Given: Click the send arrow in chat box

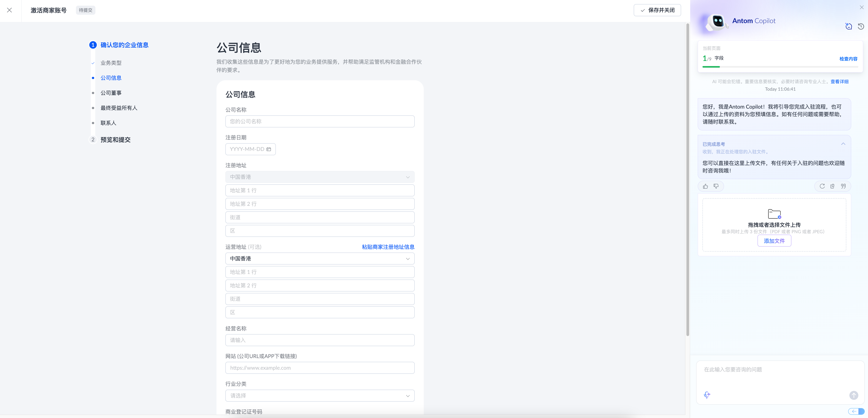Looking at the screenshot, I should 853,395.
